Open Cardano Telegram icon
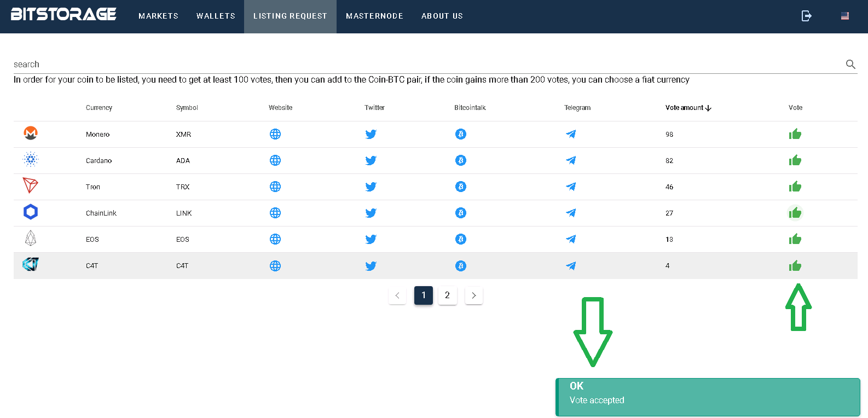The height and width of the screenshot is (418, 868). (571, 160)
